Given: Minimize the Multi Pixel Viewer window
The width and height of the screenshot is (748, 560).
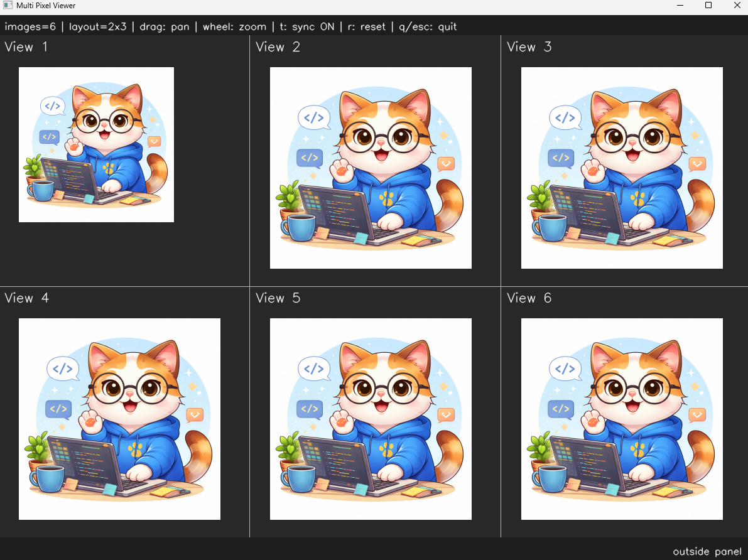Looking at the screenshot, I should point(680,5).
